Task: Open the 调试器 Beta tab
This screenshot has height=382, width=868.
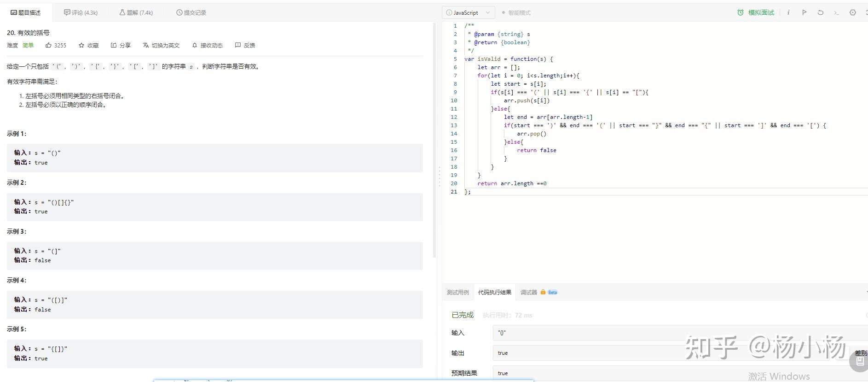Action: tap(539, 292)
